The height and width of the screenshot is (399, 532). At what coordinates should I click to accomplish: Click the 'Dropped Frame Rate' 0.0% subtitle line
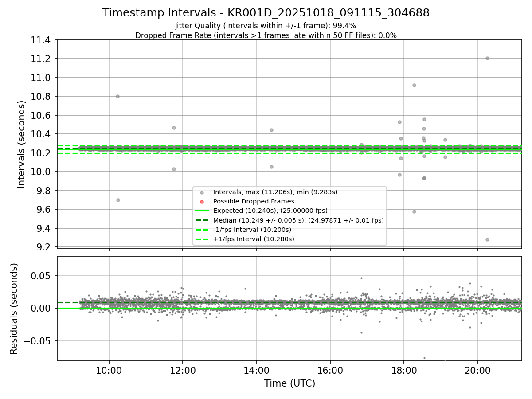[266, 35]
